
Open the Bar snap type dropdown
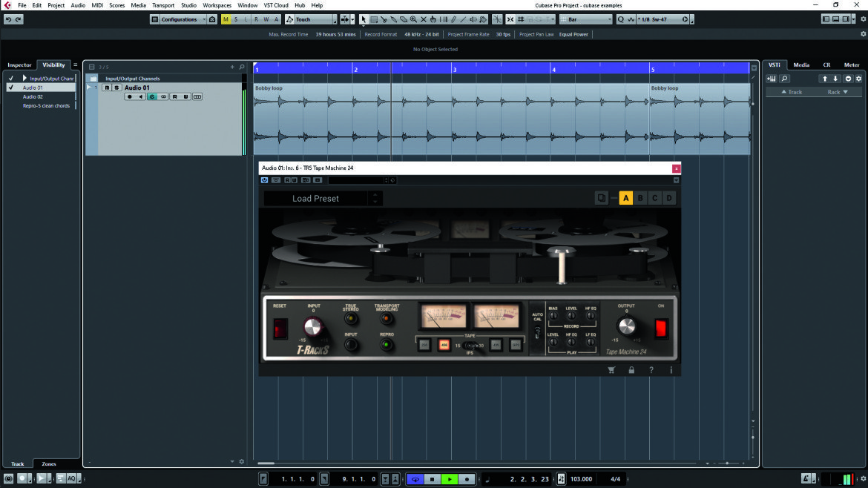click(x=585, y=19)
